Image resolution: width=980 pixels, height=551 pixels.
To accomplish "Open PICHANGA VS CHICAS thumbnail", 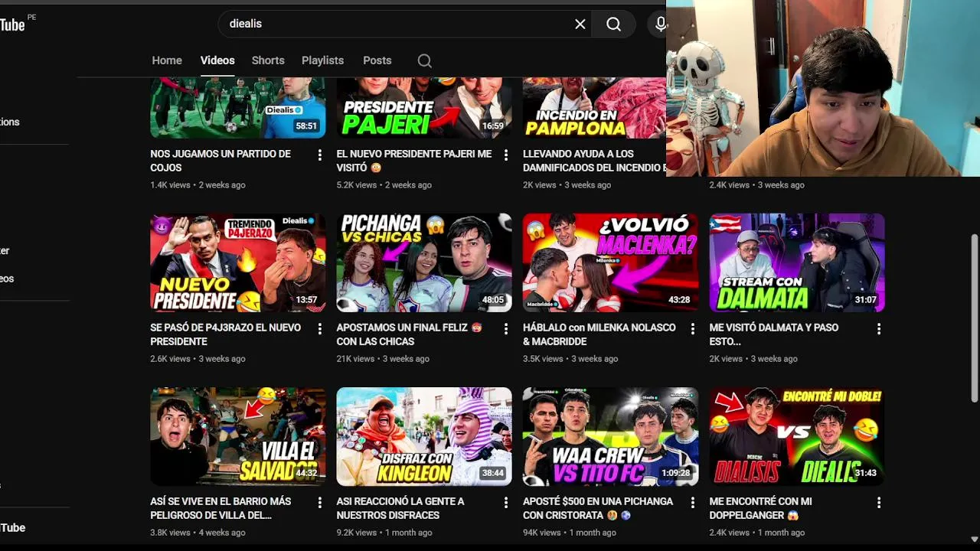I will 424,262.
